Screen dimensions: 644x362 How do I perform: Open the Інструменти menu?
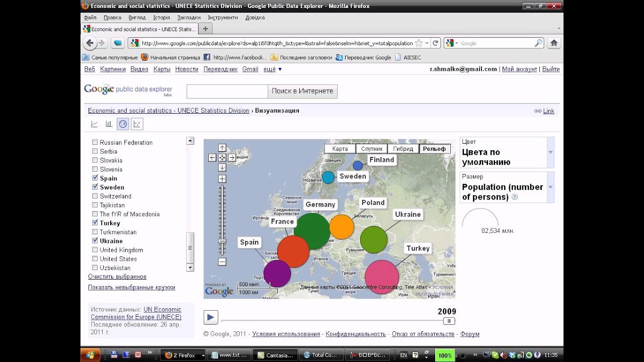(223, 18)
